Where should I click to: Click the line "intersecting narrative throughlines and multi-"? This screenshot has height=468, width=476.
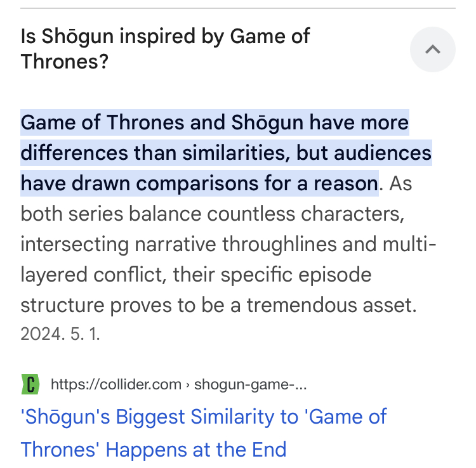pos(228,244)
